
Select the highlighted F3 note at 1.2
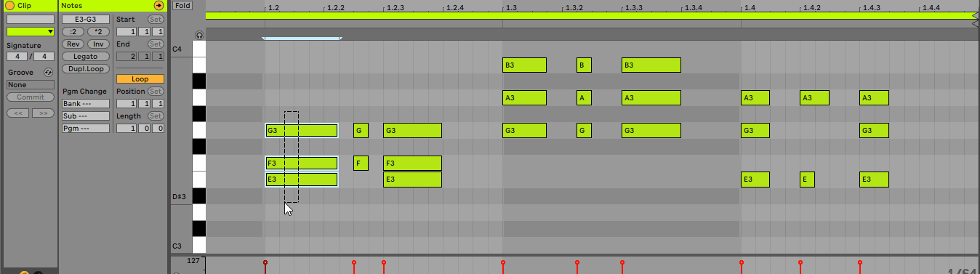[302, 163]
